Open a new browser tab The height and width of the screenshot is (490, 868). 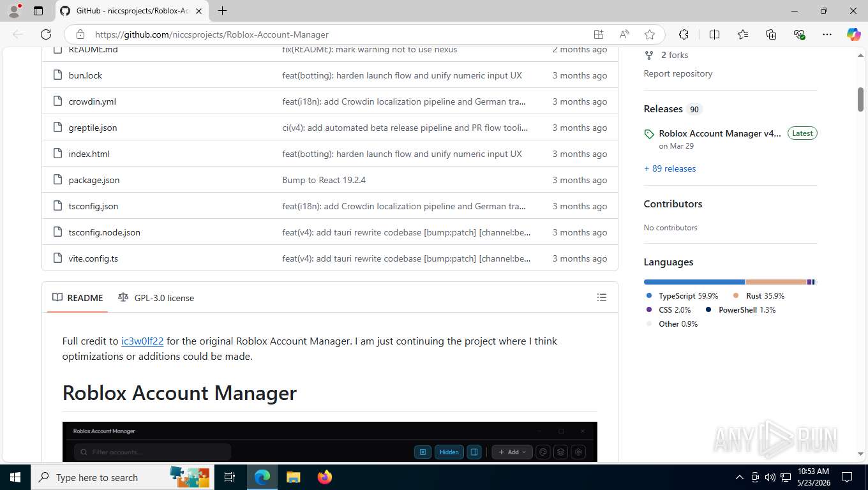222,11
